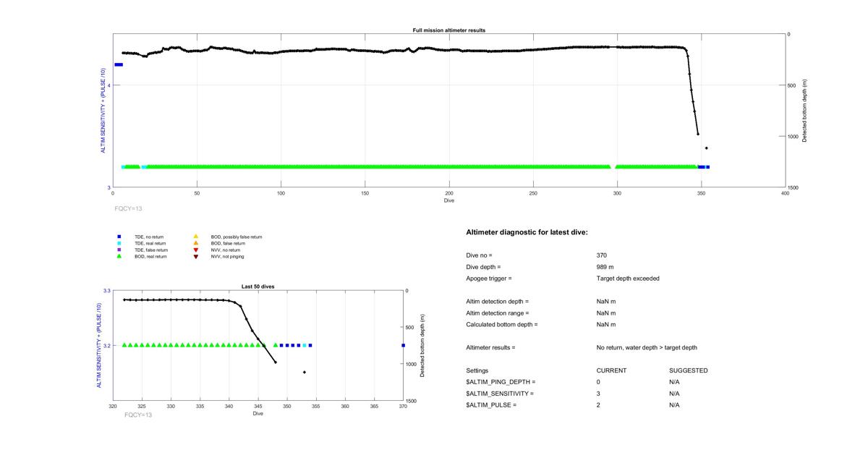868x450 pixels.
Task: Click the 'Detected bottom depth (m)' axis label of full mission plot
Action: click(x=805, y=111)
